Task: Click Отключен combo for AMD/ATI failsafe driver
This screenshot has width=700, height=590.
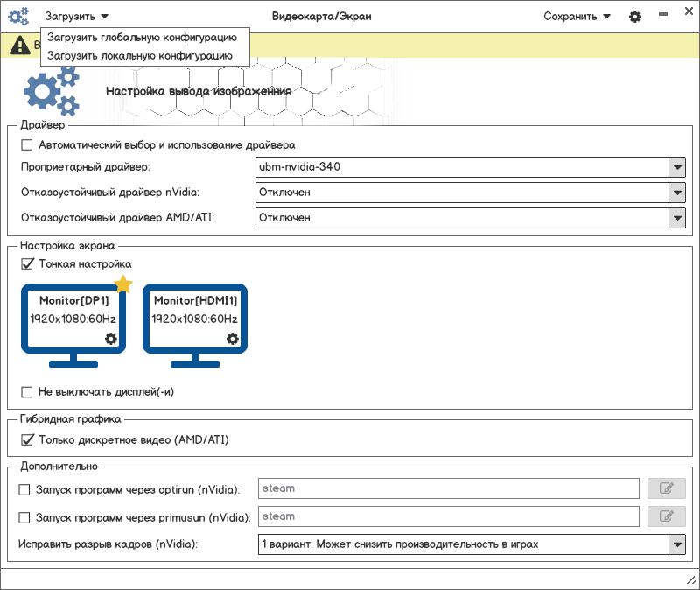Action: [471, 218]
